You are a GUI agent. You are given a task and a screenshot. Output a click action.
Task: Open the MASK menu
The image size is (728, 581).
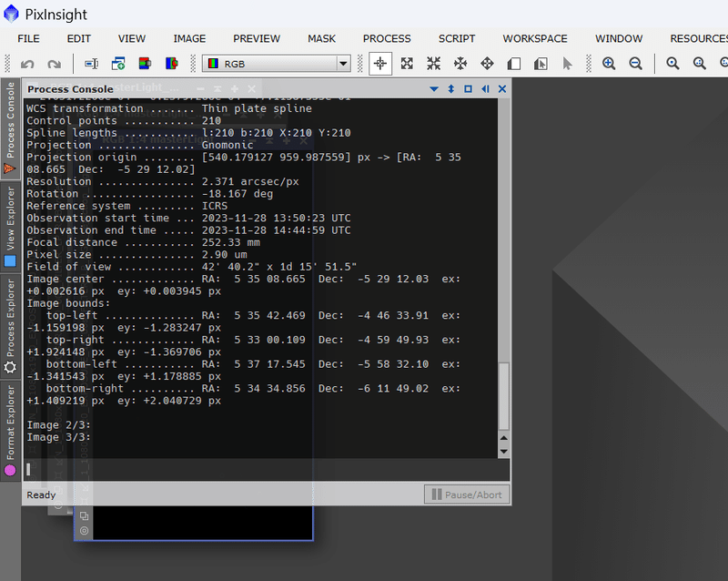(322, 38)
